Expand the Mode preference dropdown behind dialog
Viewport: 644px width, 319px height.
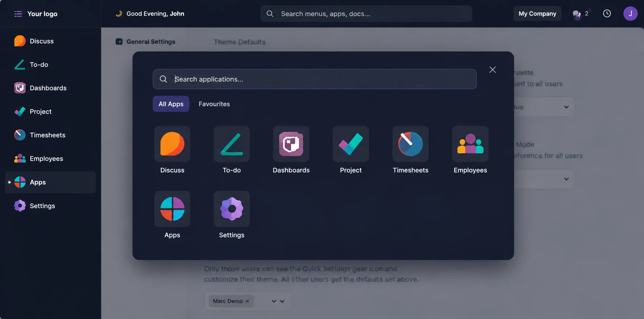pos(566,179)
